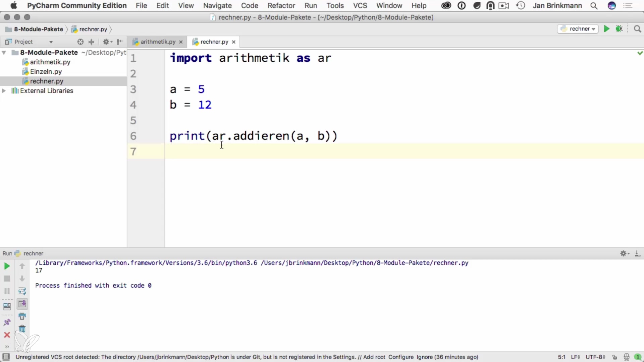Open the rechner run configuration dropdown
This screenshot has height=362, width=644.
point(578,29)
